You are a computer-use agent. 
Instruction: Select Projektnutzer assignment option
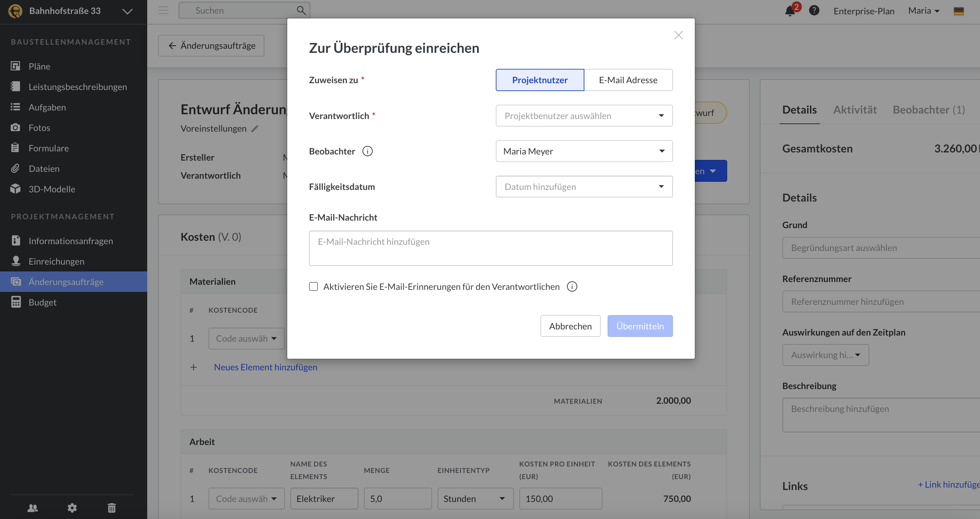coord(539,80)
